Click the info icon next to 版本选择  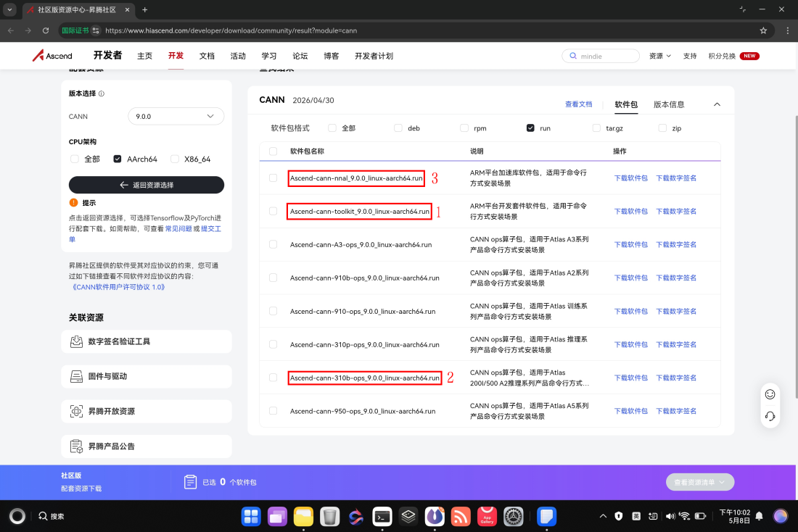pos(102,93)
